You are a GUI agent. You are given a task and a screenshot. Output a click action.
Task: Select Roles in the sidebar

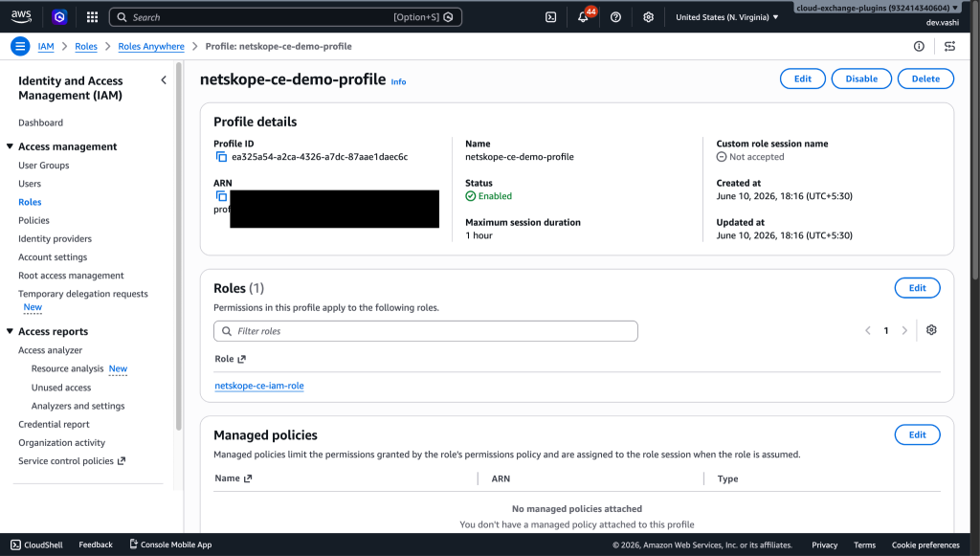click(30, 202)
